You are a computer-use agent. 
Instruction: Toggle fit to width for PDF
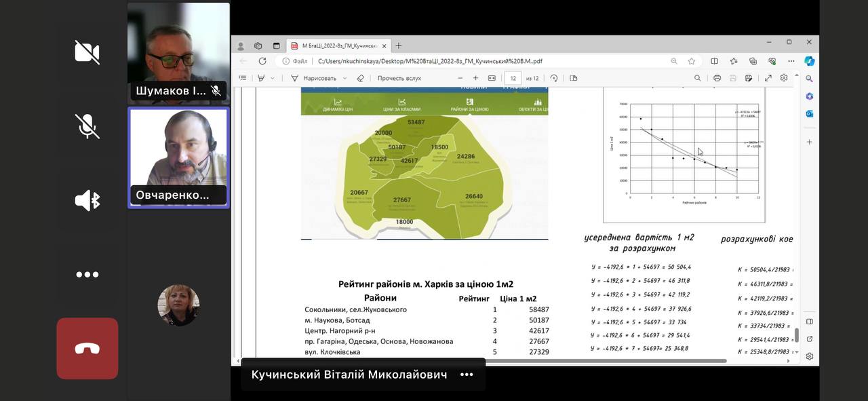tap(492, 78)
